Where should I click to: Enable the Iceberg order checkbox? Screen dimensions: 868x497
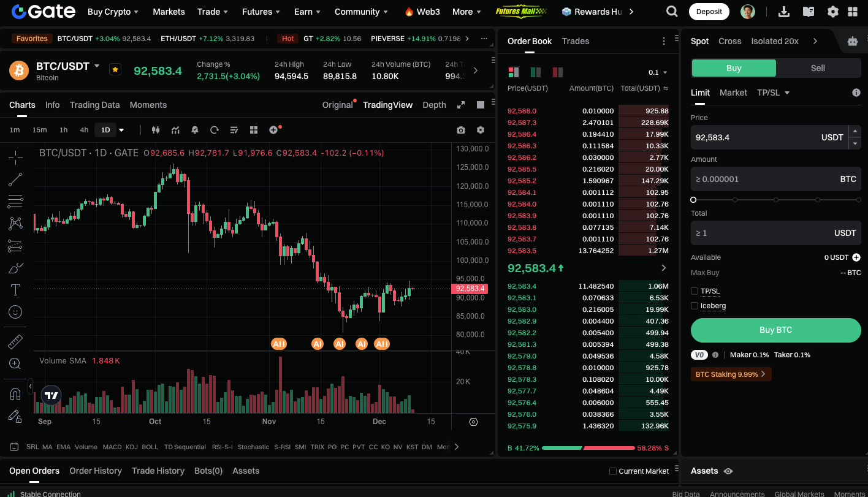pyautogui.click(x=695, y=306)
